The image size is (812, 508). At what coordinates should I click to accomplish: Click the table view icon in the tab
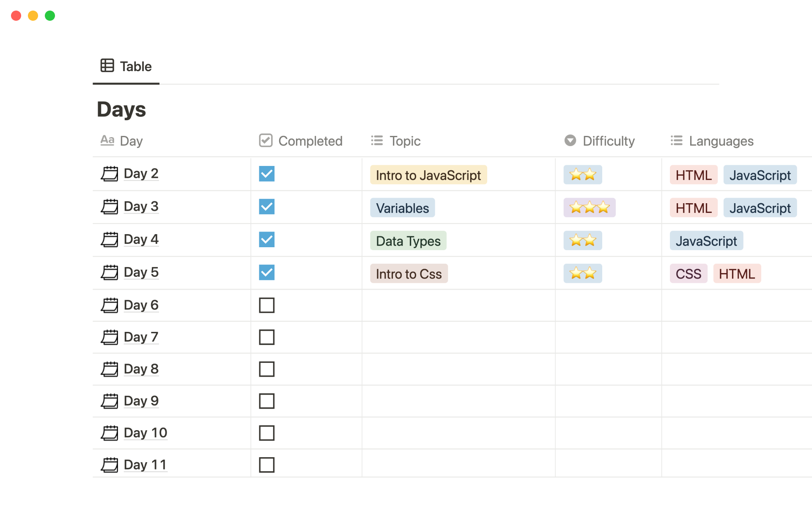[107, 66]
